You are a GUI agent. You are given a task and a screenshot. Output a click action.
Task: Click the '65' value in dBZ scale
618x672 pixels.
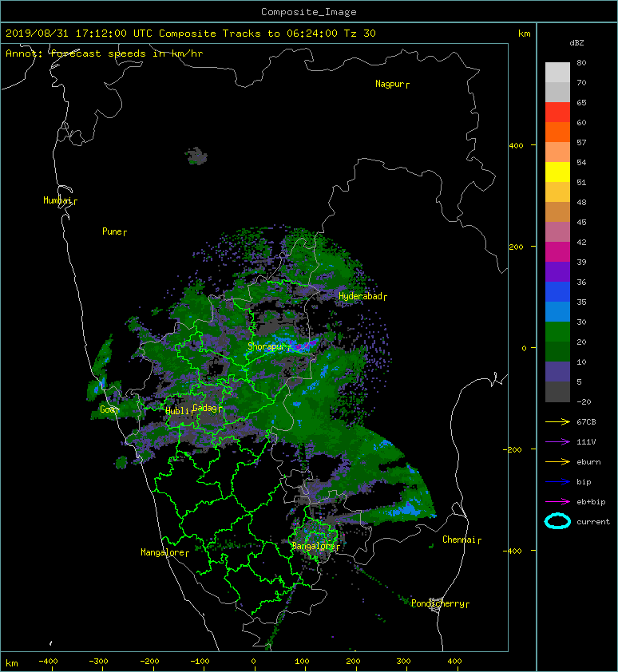(x=581, y=102)
